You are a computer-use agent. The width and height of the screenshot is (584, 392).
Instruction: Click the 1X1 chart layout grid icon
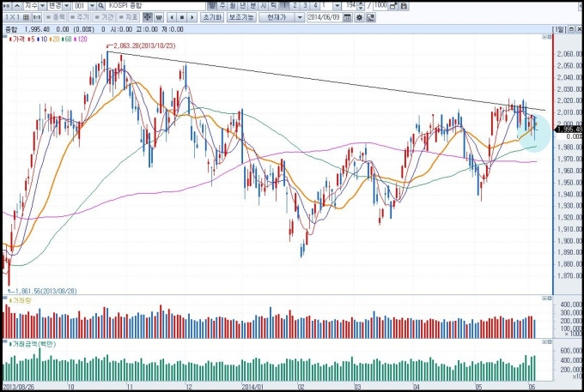click(26, 17)
